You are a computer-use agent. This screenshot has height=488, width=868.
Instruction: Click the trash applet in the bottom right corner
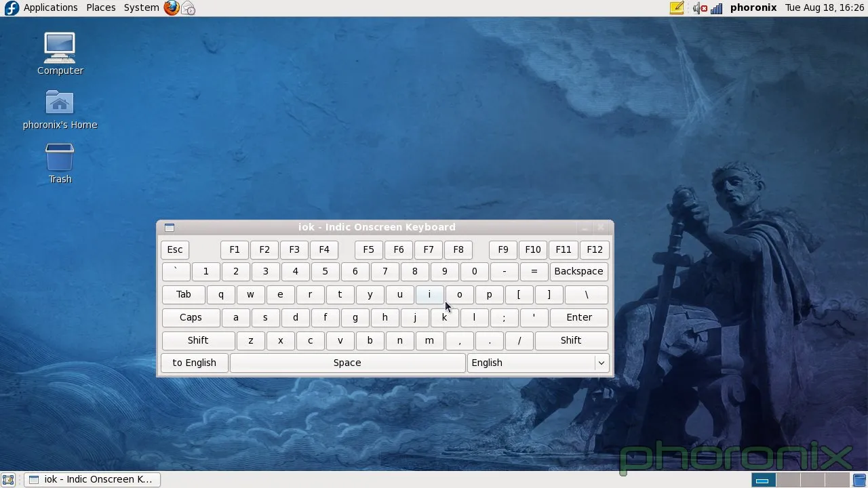tap(859, 480)
